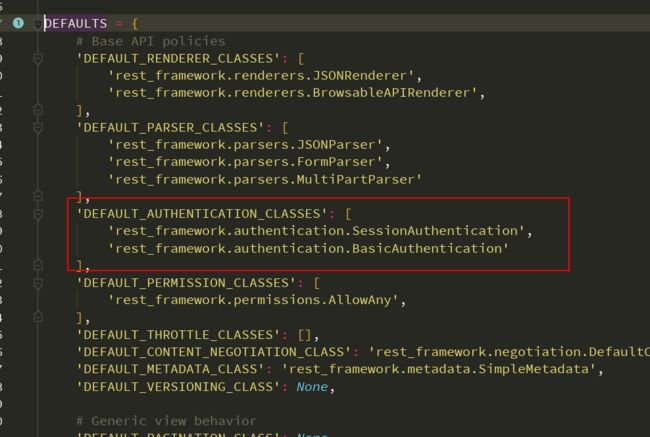Click the 'DEFAULT_AUTHENTICATION_CLASSES' key
Image resolution: width=650 pixels, height=437 pixels.
coord(202,214)
